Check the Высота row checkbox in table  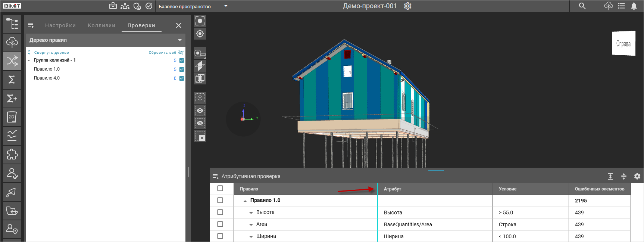pyautogui.click(x=220, y=212)
